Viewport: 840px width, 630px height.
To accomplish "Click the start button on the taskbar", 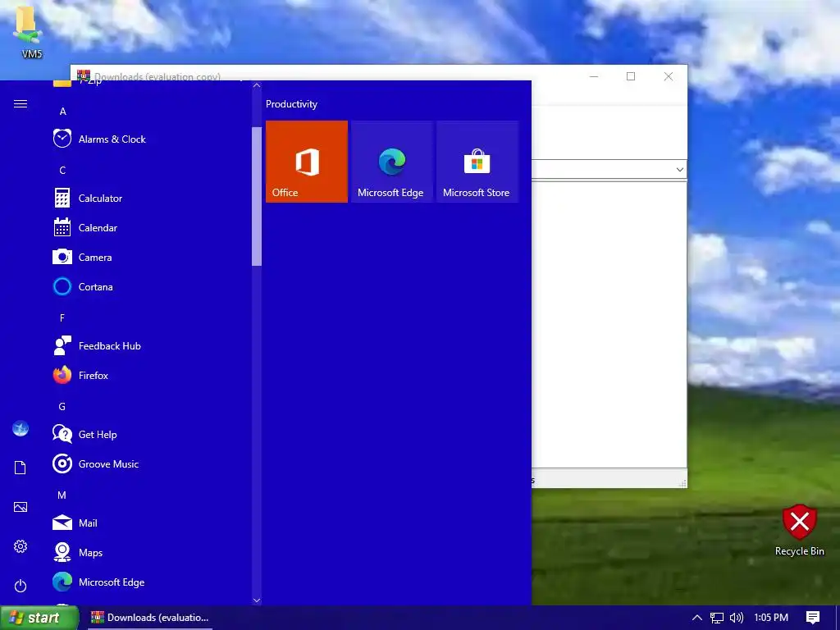I will (39, 618).
